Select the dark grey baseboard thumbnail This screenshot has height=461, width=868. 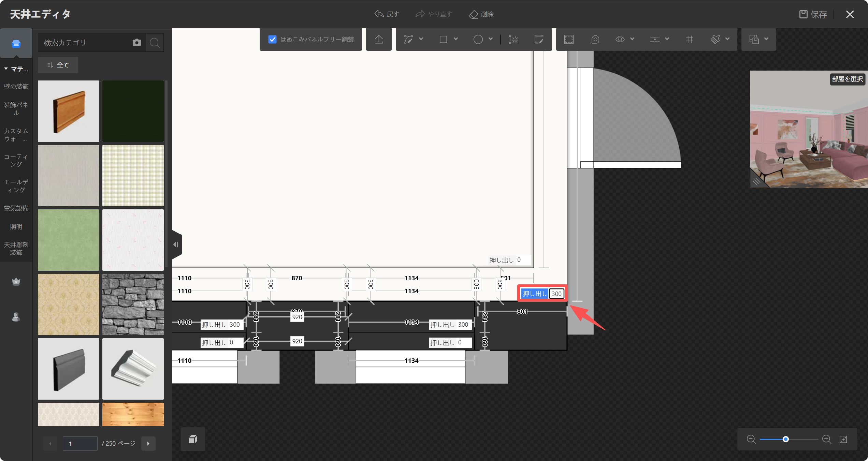coord(69,369)
